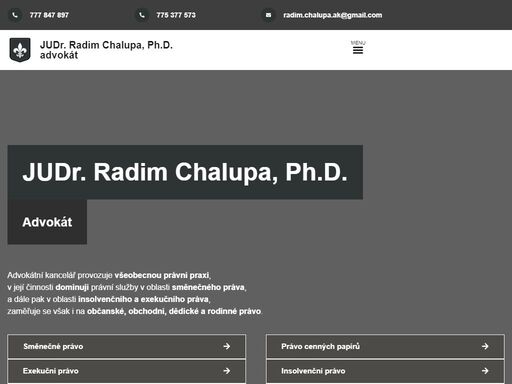Click the text 'insolvenčního a exekučního práva'
This screenshot has height=384, width=512.
point(144,299)
